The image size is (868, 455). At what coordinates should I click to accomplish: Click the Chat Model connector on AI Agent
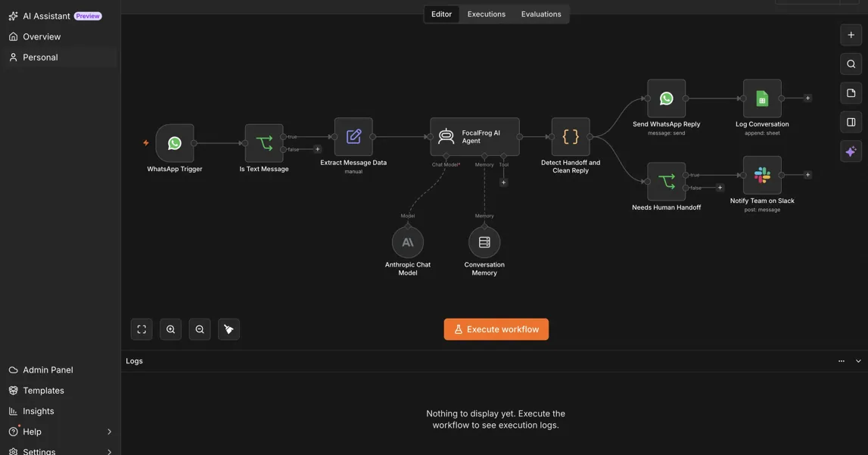[x=446, y=156]
